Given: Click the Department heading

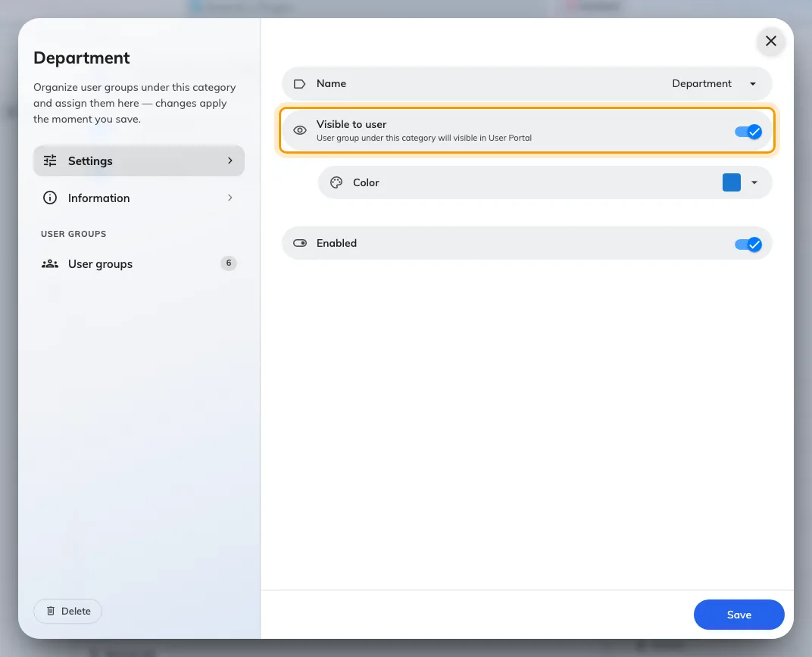Looking at the screenshot, I should (82, 58).
